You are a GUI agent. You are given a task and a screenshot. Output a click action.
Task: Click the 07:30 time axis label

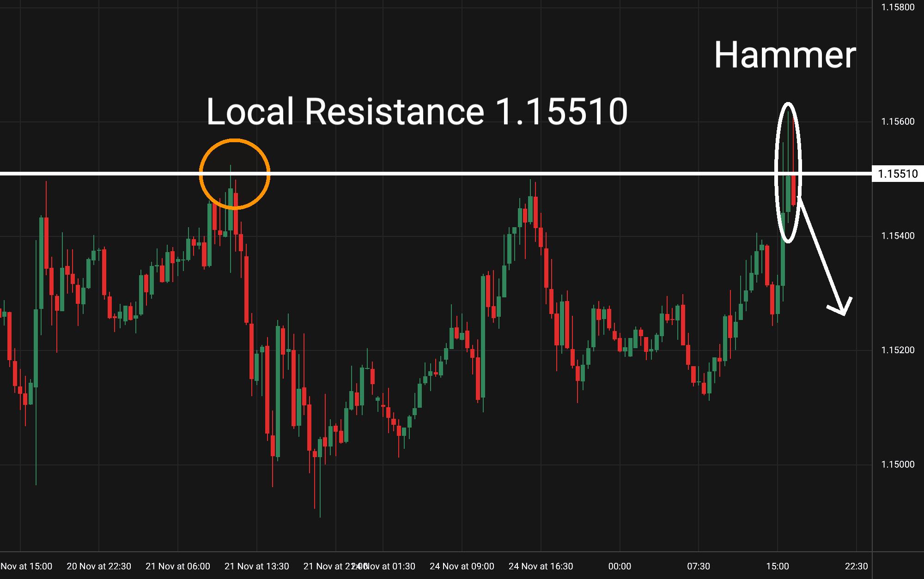tap(698, 566)
